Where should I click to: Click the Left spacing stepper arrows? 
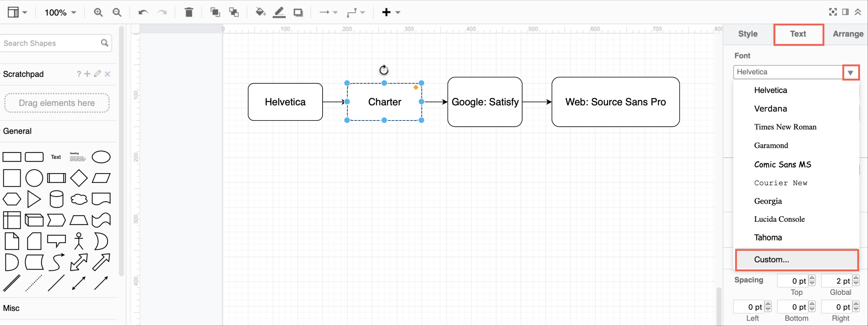click(x=768, y=306)
